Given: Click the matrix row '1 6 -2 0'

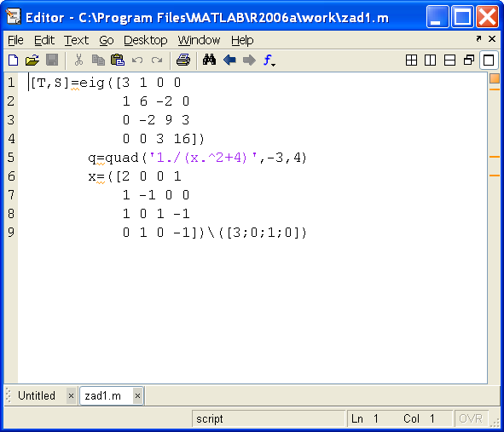Looking at the screenshot, I should coord(156,101).
